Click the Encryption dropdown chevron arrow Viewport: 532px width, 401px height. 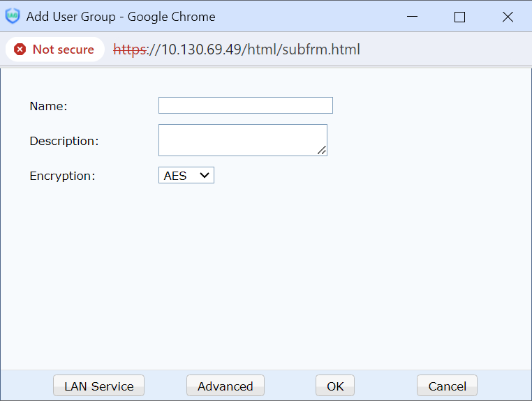point(205,176)
